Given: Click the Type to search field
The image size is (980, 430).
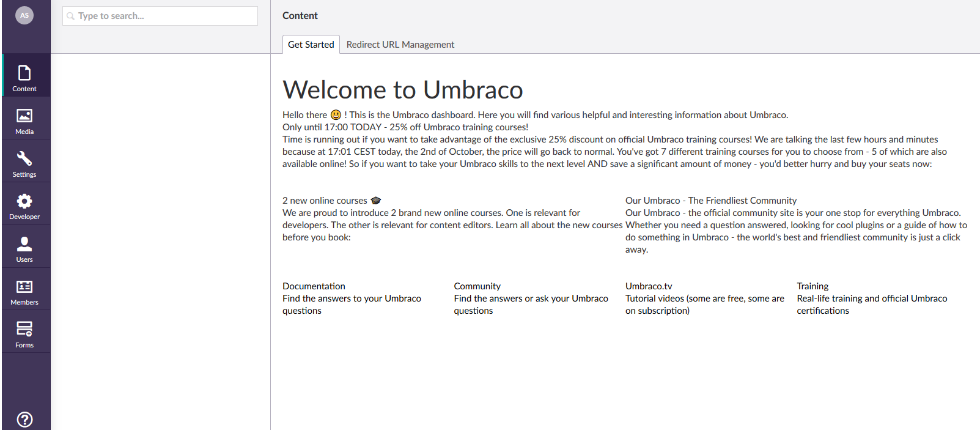Looking at the screenshot, I should (x=160, y=16).
